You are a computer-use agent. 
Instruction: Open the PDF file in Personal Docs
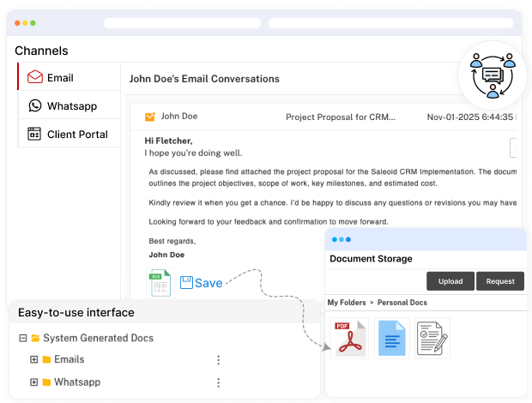coord(349,338)
